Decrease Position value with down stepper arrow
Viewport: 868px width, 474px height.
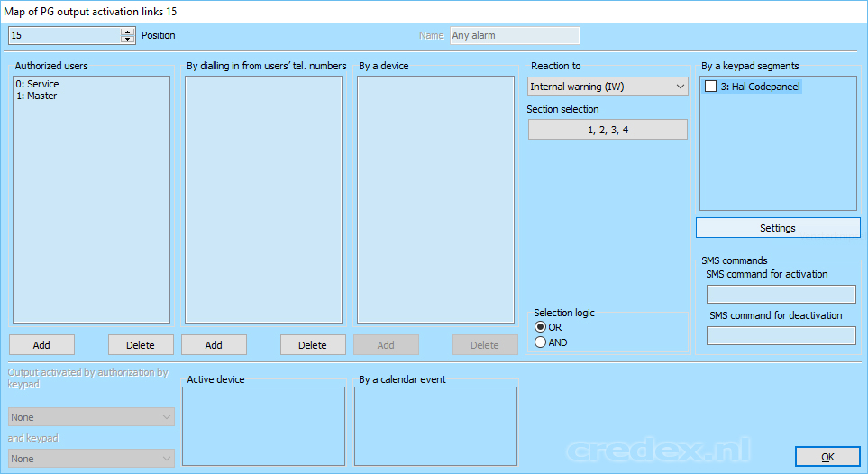click(x=127, y=40)
